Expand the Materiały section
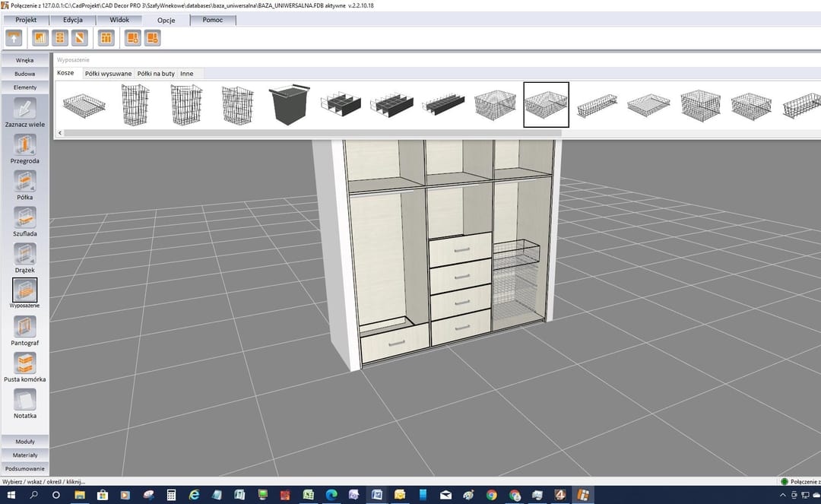This screenshot has width=821, height=504. coord(24,455)
